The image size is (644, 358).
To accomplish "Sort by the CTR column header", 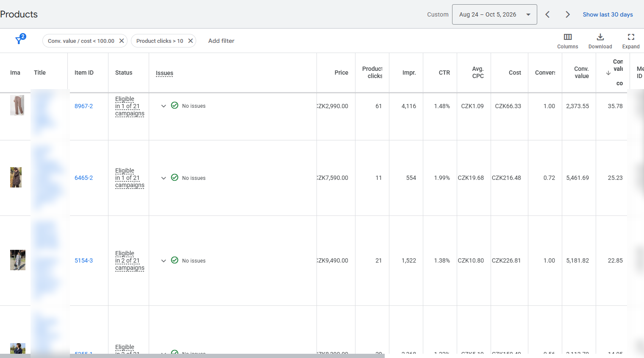I will (x=444, y=73).
